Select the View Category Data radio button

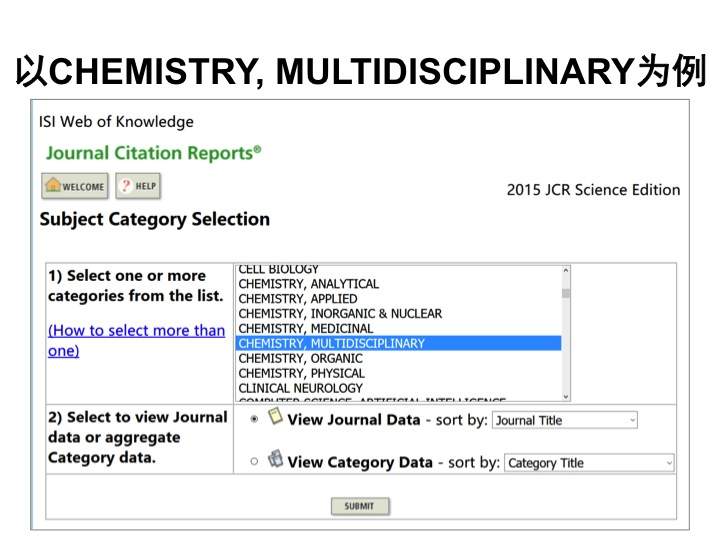click(254, 461)
